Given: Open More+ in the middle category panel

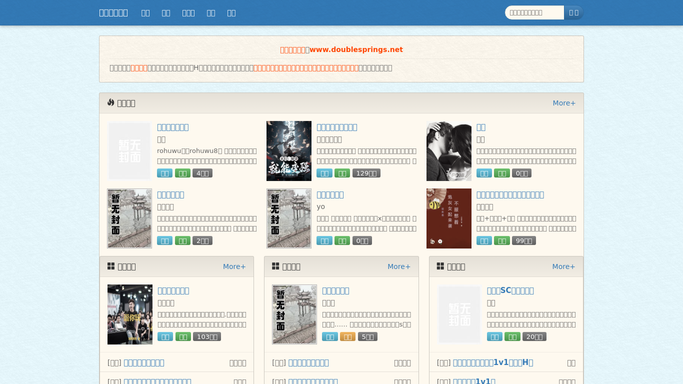Looking at the screenshot, I should 399,266.
